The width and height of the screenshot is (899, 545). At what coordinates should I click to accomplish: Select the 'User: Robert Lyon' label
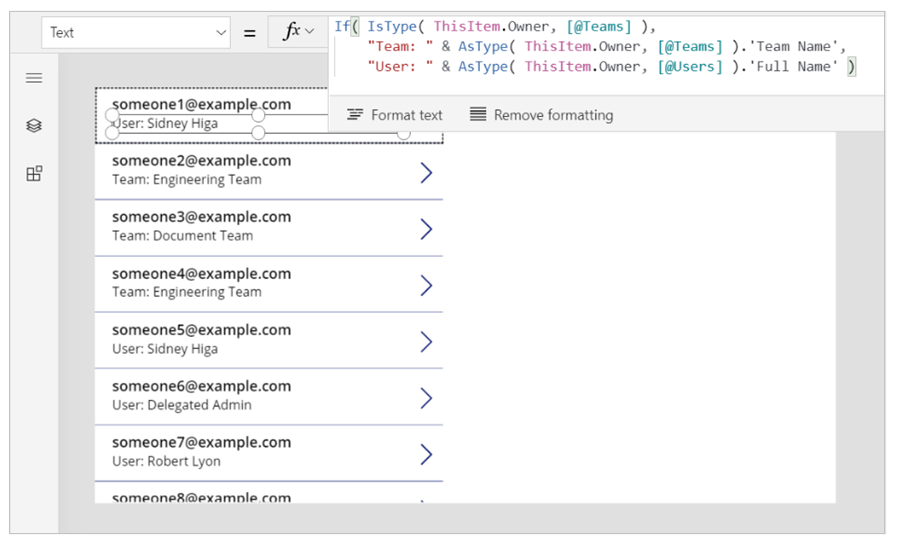pos(166,461)
